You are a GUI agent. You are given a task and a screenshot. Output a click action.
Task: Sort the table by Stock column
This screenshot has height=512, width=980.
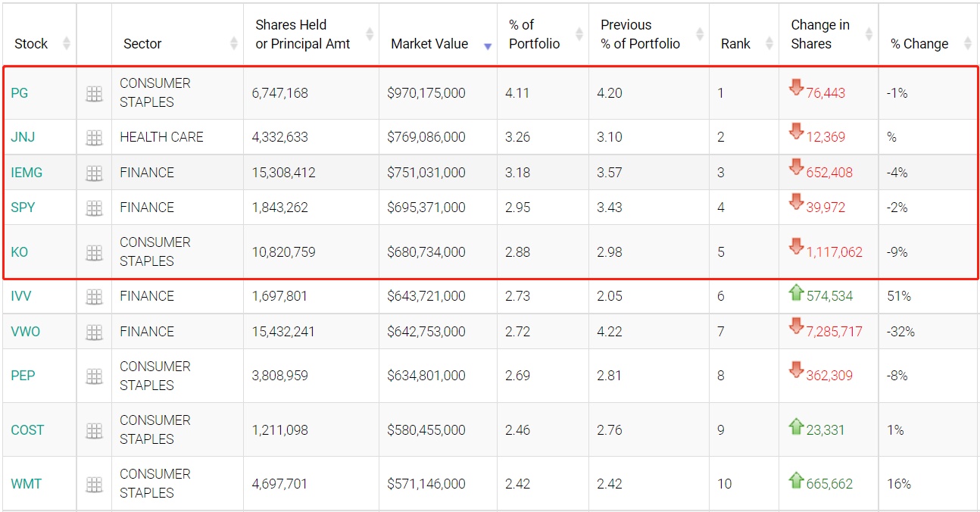31,44
